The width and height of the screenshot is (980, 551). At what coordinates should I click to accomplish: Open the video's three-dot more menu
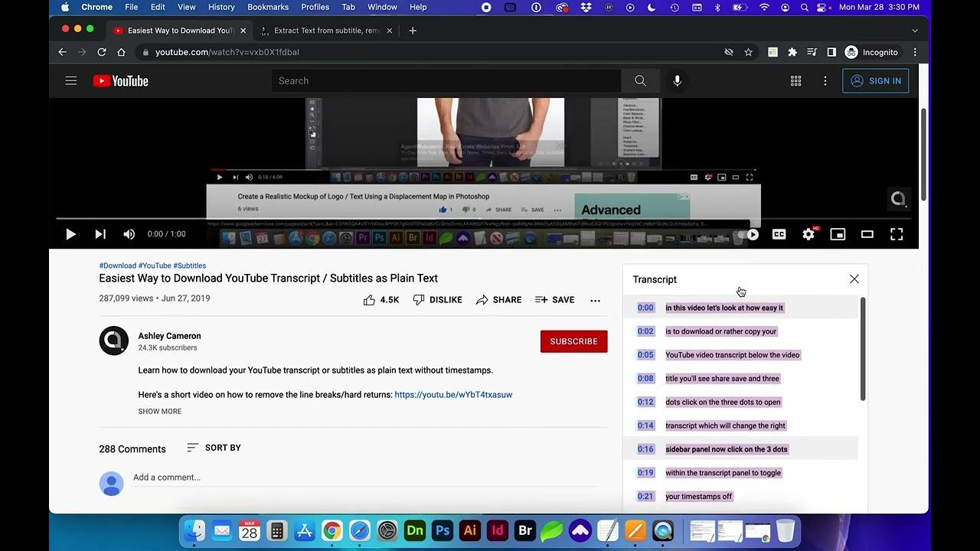[x=595, y=300]
